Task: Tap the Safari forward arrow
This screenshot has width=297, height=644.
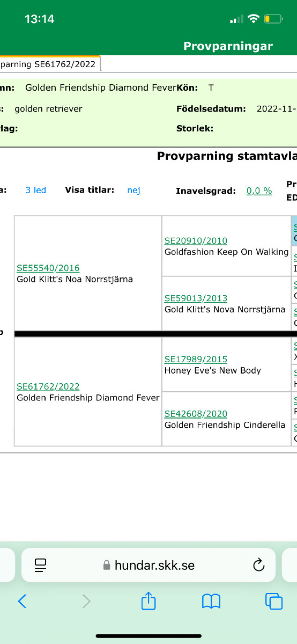Action: pos(86,601)
